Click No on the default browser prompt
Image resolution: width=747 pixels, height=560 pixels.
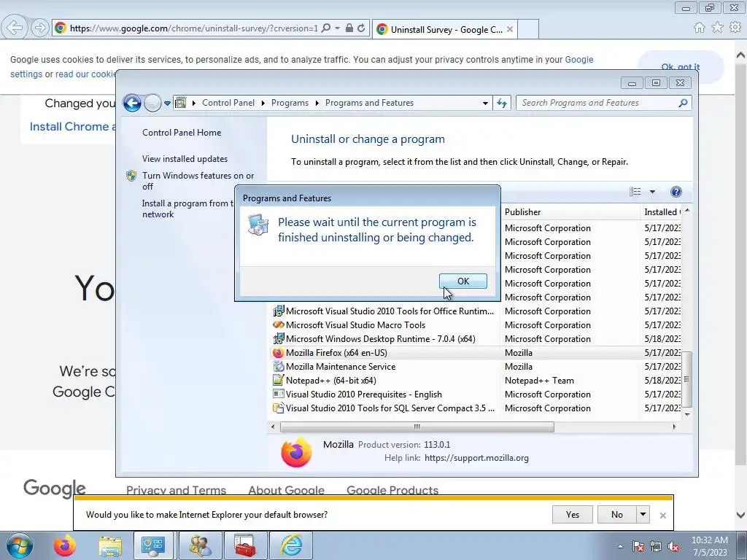tap(616, 515)
